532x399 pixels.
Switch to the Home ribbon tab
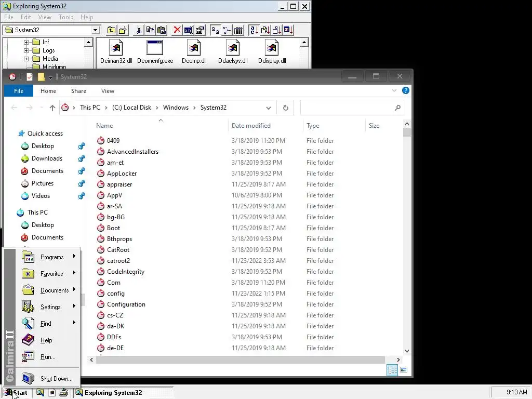click(x=48, y=91)
